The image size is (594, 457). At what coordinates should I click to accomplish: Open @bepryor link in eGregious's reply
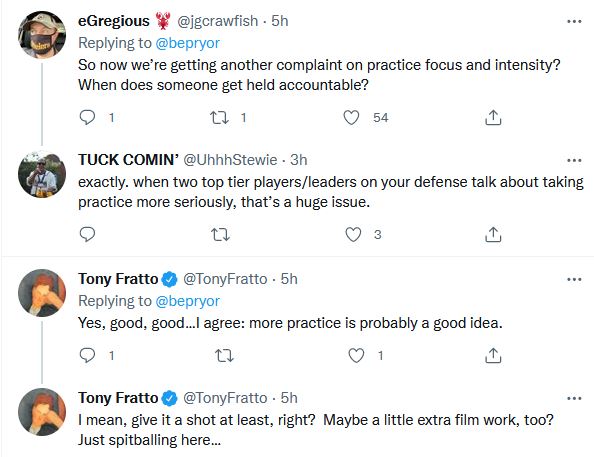pos(188,43)
